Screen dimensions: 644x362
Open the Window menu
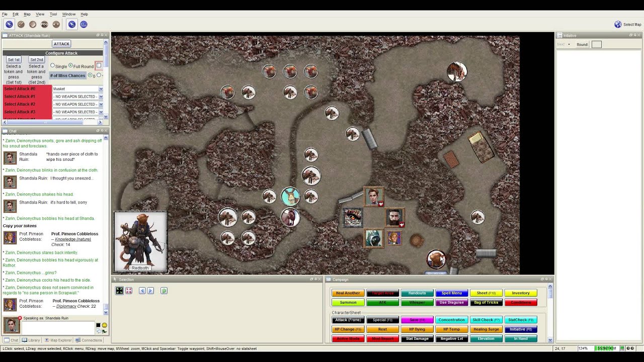69,14
